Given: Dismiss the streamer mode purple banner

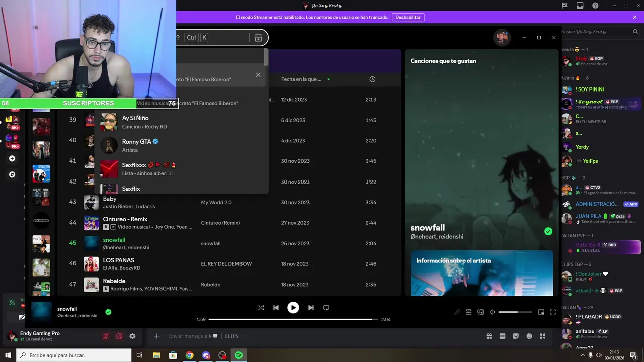Looking at the screenshot, I should (x=635, y=17).
